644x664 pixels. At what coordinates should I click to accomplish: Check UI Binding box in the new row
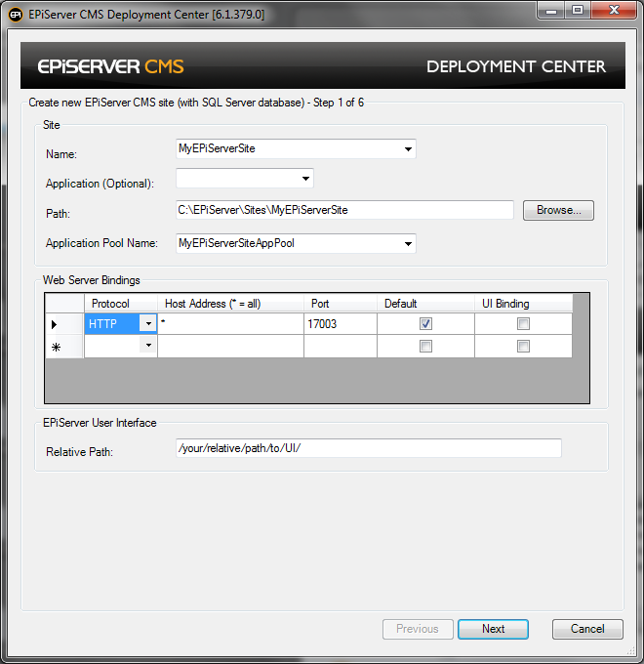click(x=523, y=347)
